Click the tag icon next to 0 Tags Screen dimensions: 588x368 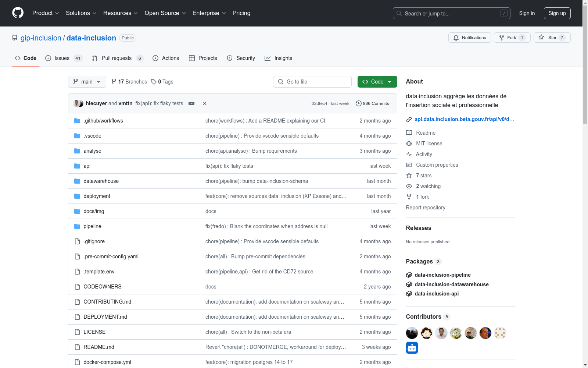[154, 82]
